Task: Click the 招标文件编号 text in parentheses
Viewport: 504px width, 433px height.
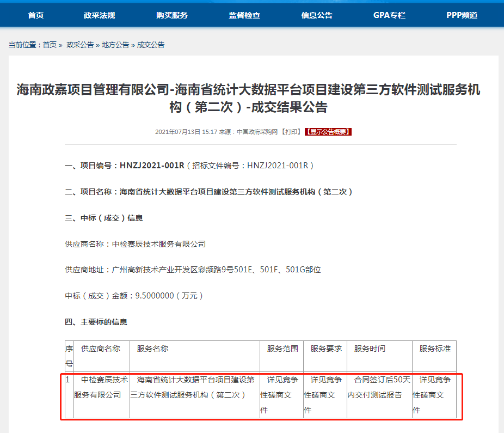Action: [x=250, y=166]
